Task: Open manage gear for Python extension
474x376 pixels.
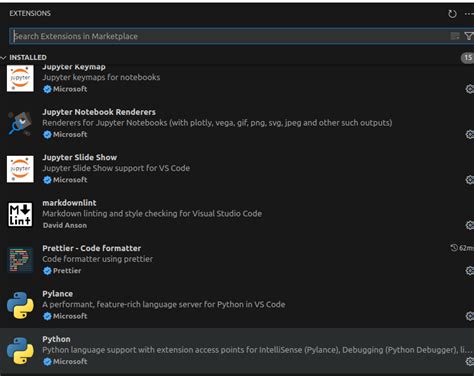Action: click(x=470, y=361)
